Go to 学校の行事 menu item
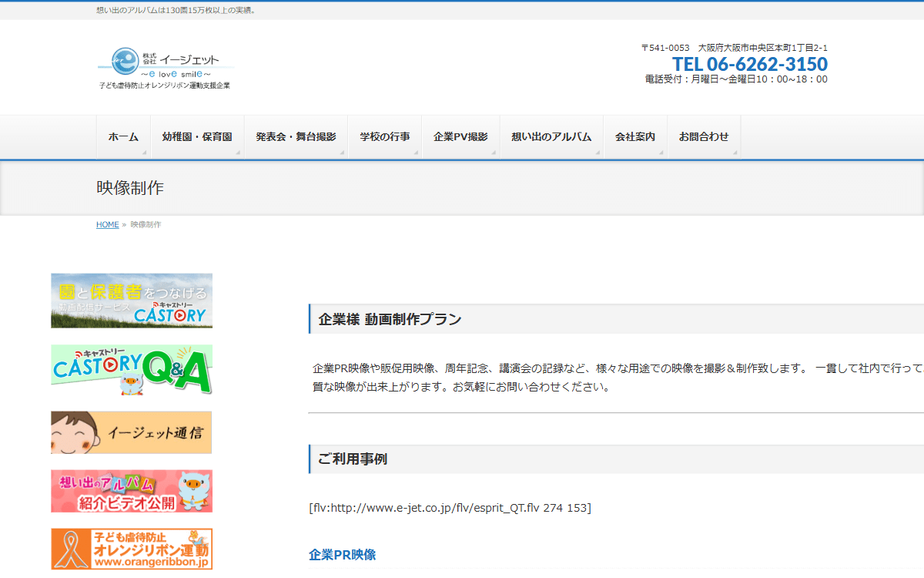 [385, 137]
